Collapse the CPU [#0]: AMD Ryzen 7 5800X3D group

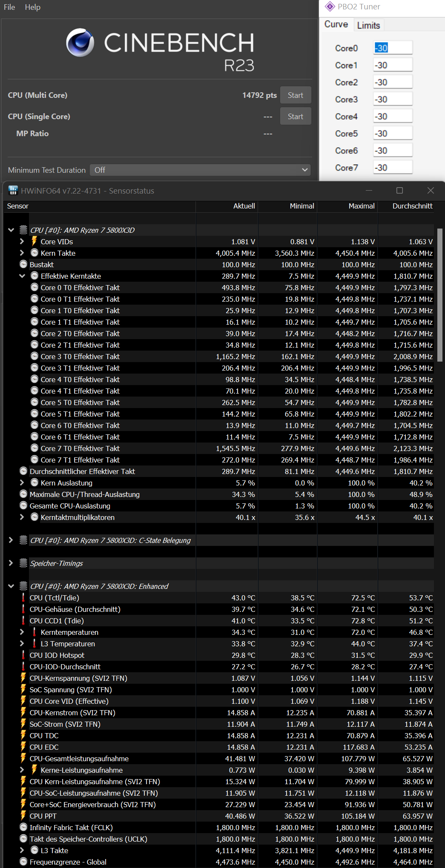pos(11,230)
